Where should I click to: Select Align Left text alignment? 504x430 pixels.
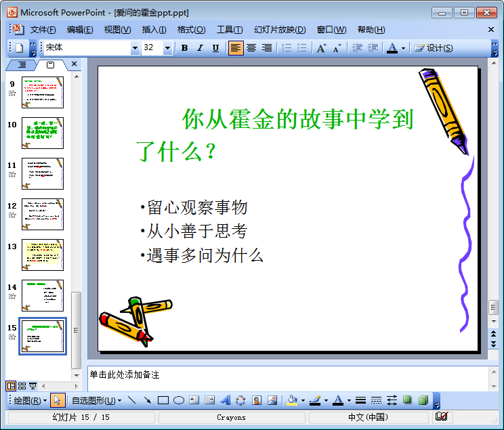point(236,48)
